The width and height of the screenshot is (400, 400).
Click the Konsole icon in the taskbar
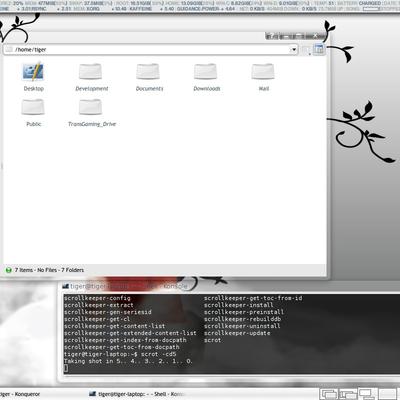point(93,394)
